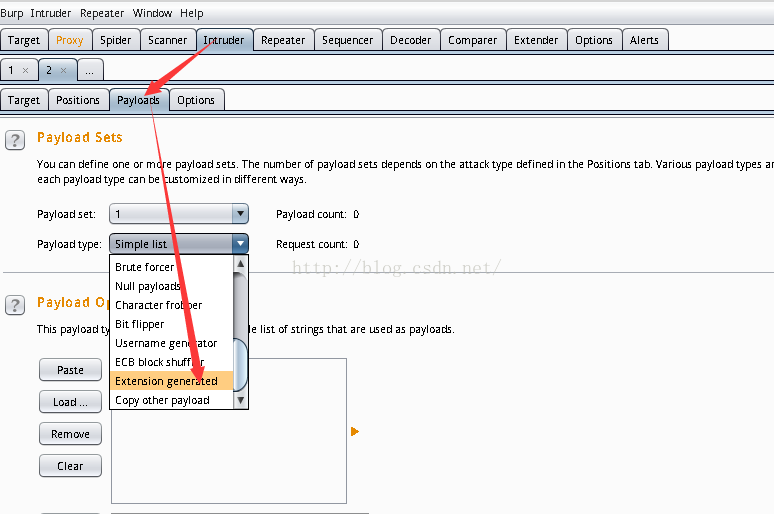Choose Brute forcer payload type
The height and width of the screenshot is (514, 774).
(171, 267)
